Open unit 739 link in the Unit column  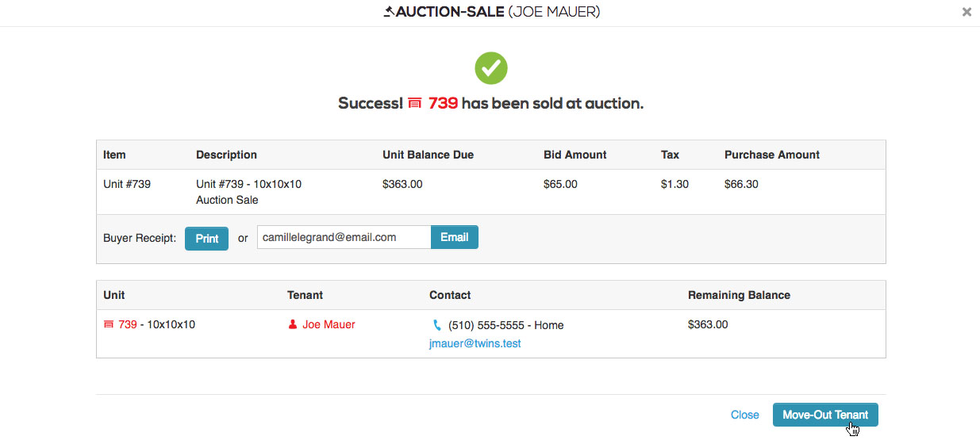point(128,324)
